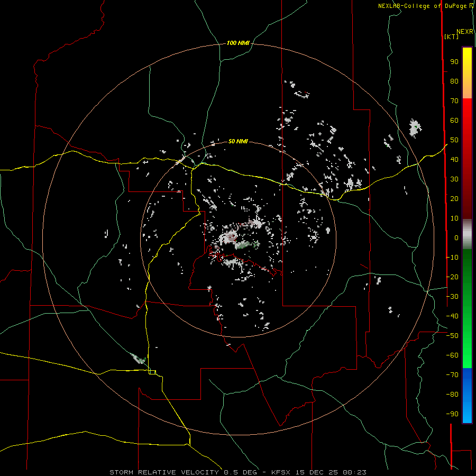Click the "15 DEC 25 00:23" timestamp

[330, 472]
